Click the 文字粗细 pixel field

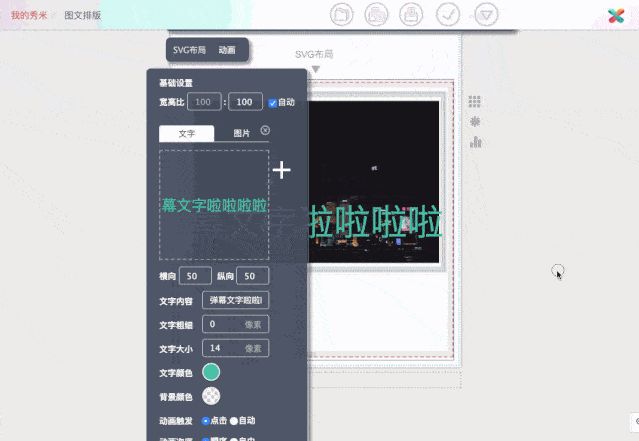point(236,324)
